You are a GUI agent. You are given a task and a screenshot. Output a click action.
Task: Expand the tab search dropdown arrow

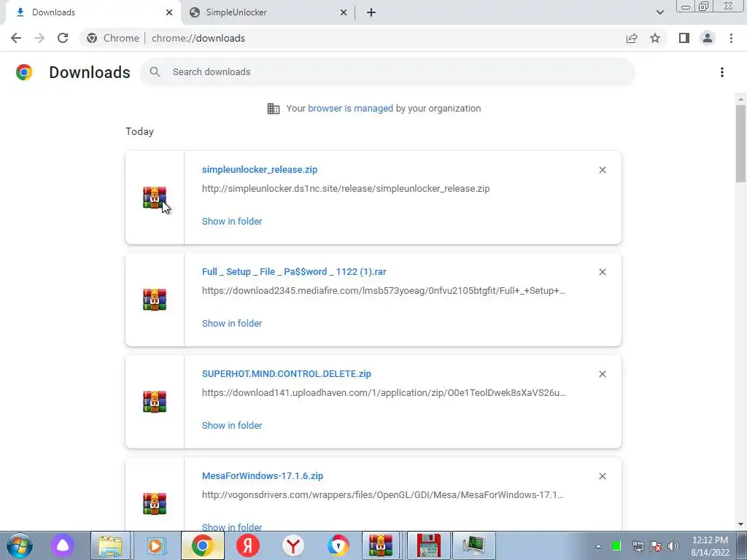click(x=659, y=12)
